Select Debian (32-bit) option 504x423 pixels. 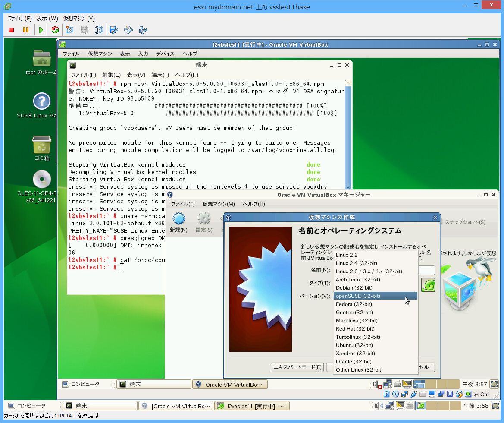(x=376, y=288)
